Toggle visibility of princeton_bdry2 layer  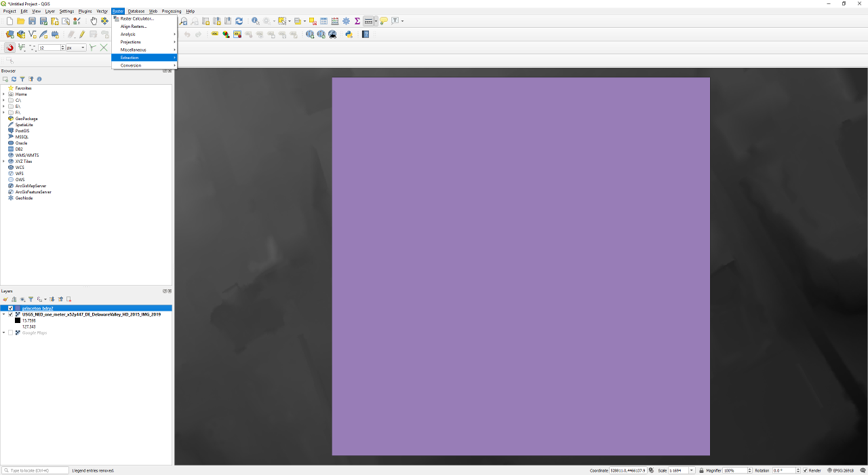pyautogui.click(x=10, y=308)
